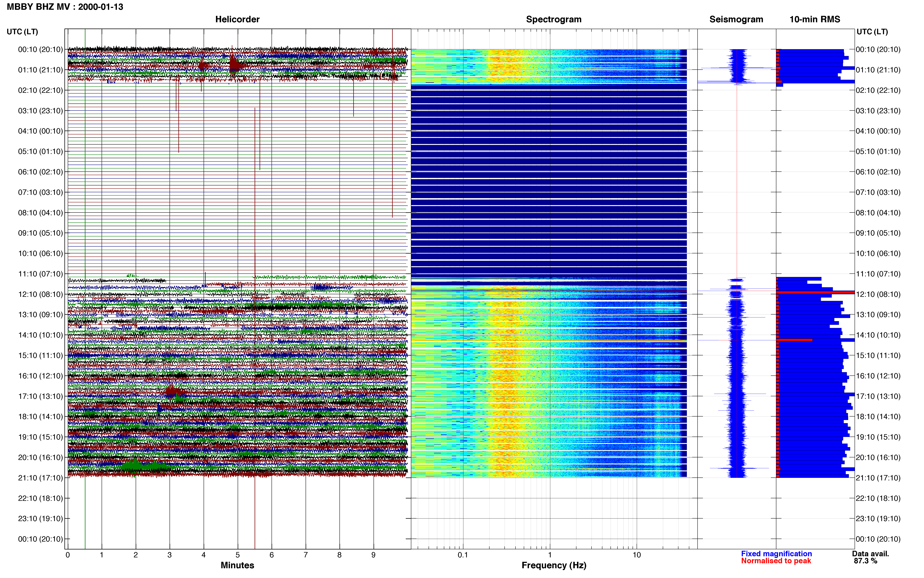
Task: Click the 'Frequency (Hz)' x-axis label
Action: click(x=554, y=565)
